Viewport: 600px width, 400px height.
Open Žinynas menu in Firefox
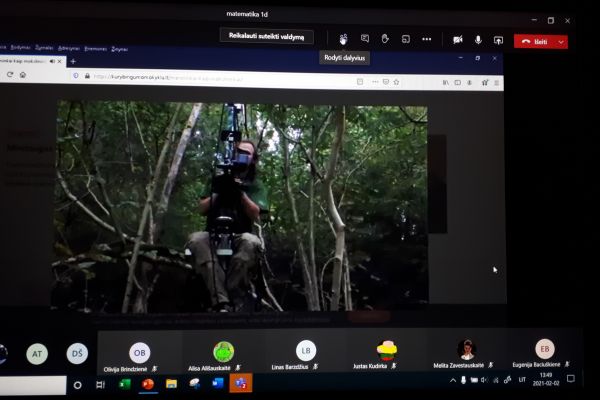119,49
